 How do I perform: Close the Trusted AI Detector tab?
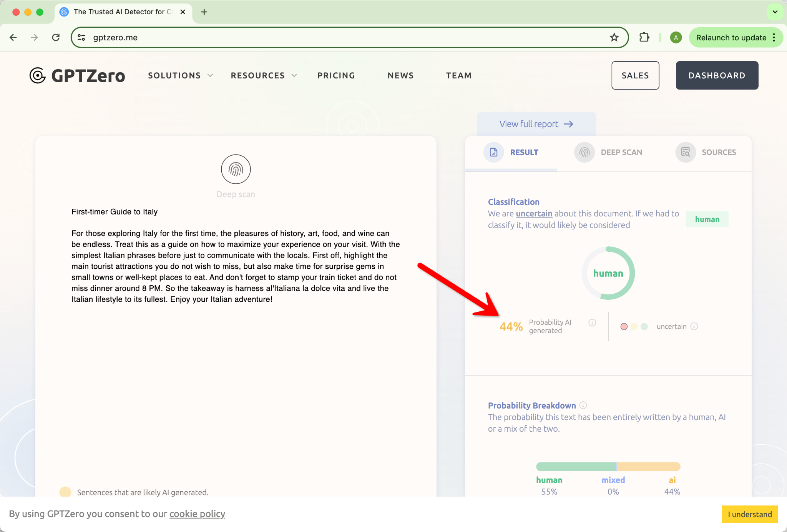tap(183, 12)
